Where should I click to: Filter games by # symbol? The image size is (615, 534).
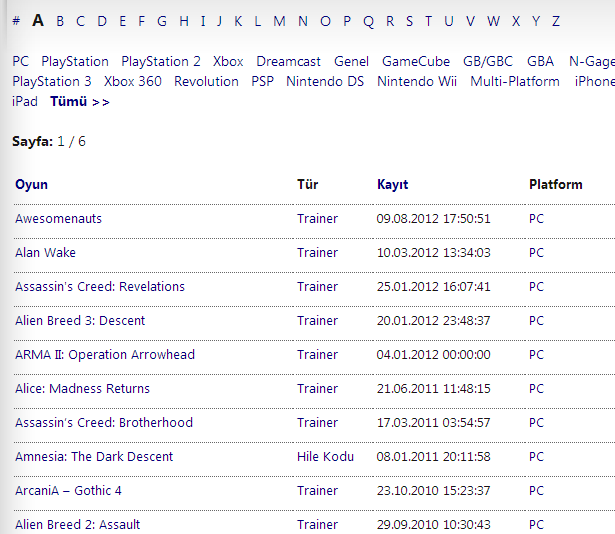(16, 21)
